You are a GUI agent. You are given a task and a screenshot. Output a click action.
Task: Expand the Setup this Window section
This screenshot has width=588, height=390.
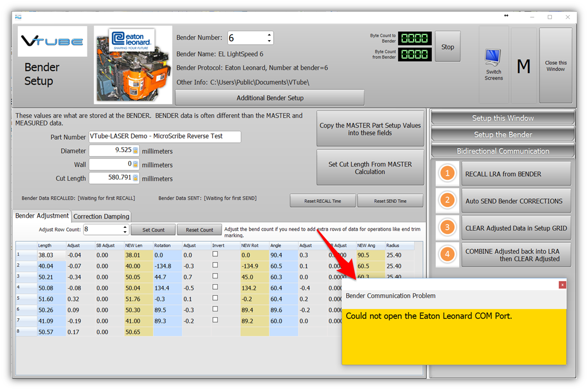(503, 118)
